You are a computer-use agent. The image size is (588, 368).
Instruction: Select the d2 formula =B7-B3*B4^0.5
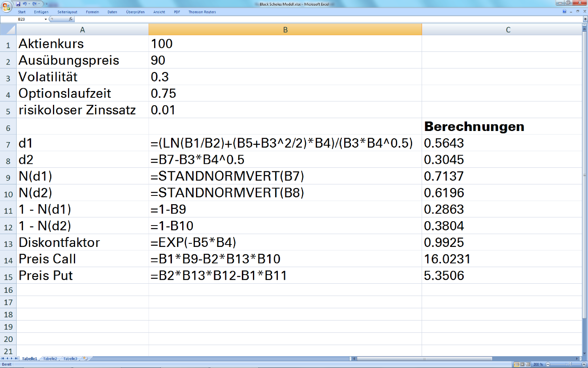coord(285,159)
